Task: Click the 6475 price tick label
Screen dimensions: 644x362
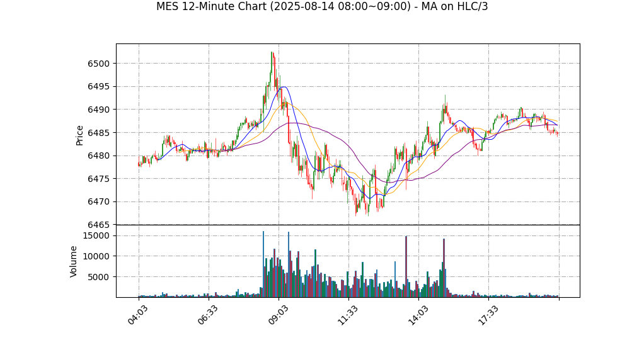Action: pyautogui.click(x=98, y=179)
